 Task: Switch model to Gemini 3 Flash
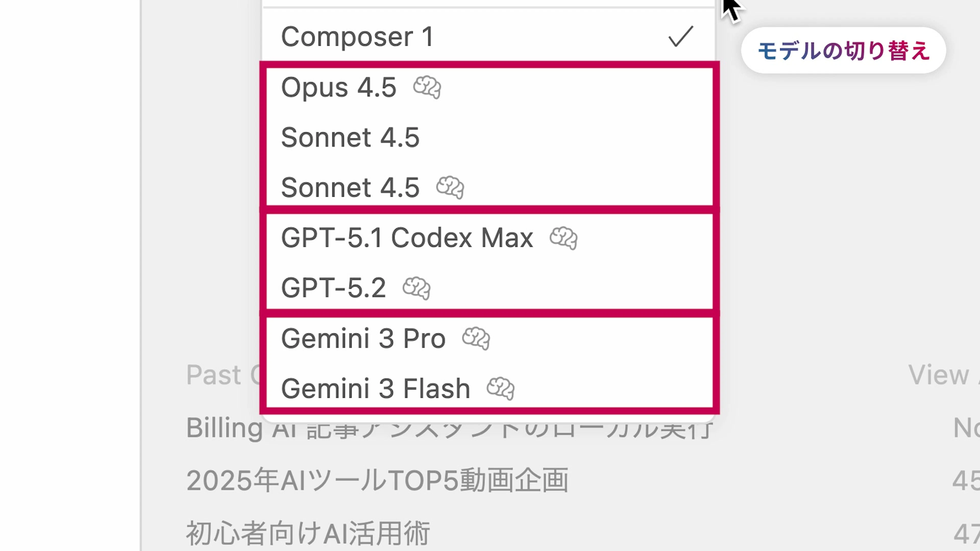(375, 388)
